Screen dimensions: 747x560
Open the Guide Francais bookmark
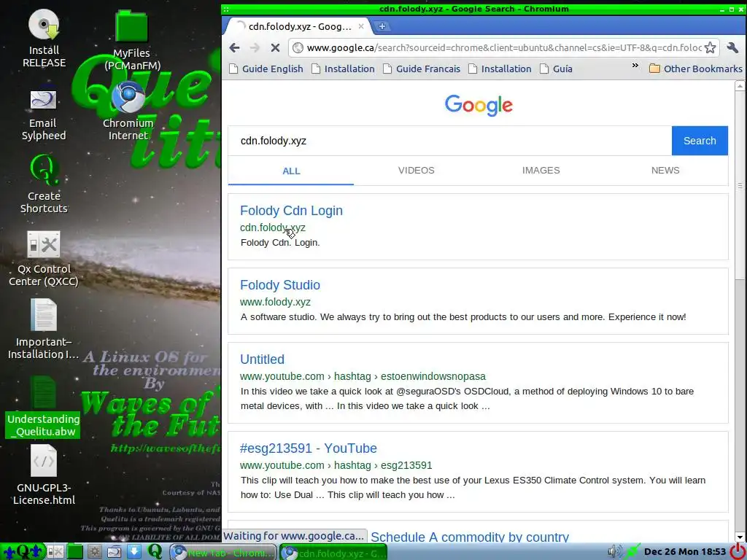(x=422, y=69)
